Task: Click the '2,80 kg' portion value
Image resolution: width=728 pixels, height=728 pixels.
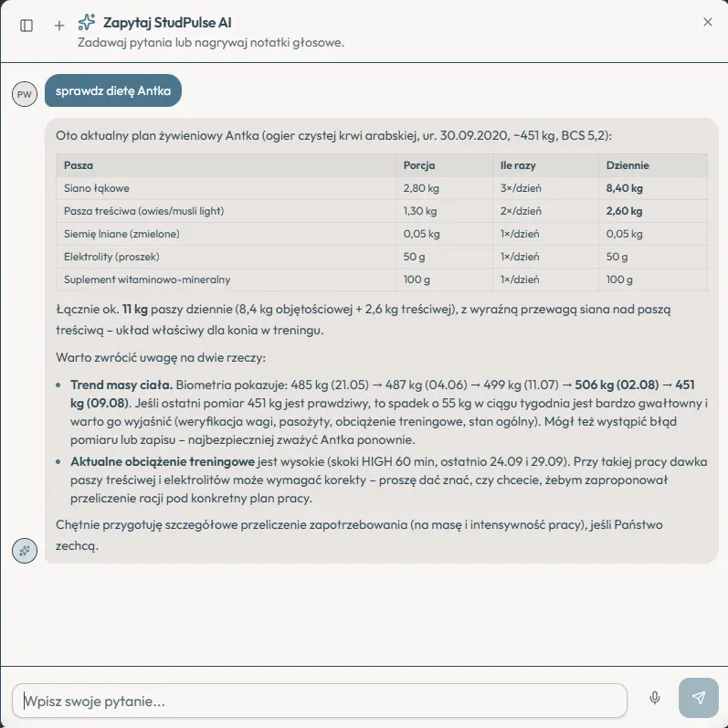Action: tap(421, 188)
